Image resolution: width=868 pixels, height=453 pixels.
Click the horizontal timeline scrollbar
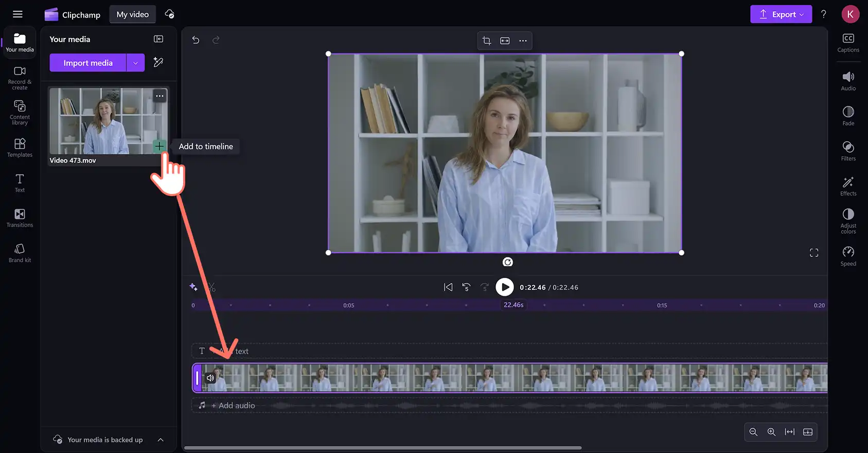click(x=383, y=448)
